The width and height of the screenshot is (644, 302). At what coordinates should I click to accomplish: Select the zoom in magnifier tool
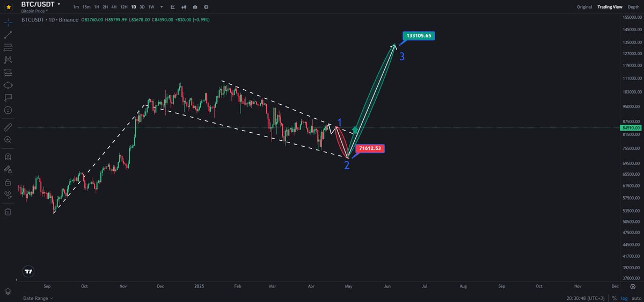[x=8, y=139]
